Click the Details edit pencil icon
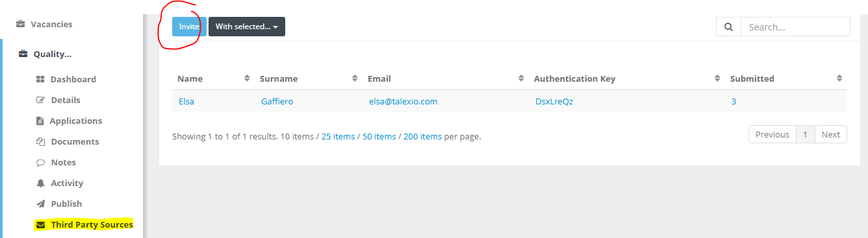Image resolution: width=868 pixels, height=238 pixels. [40, 100]
